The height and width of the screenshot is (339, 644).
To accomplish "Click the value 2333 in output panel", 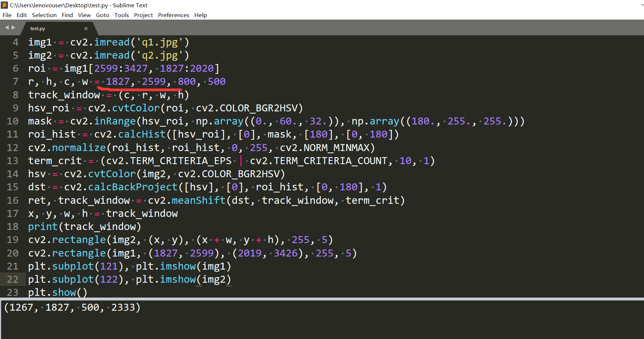I will coord(123,307).
